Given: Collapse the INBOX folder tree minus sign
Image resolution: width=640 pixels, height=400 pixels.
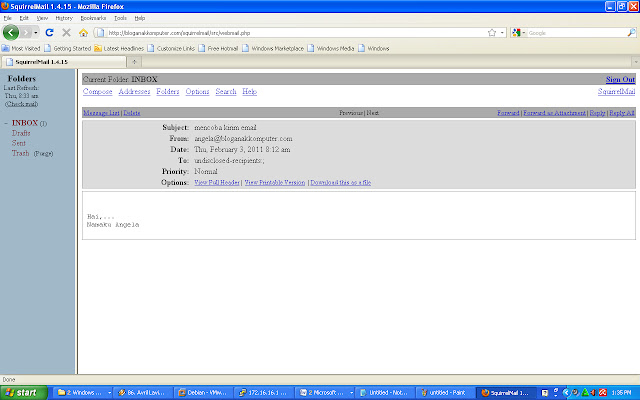Looking at the screenshot, I should [6, 123].
